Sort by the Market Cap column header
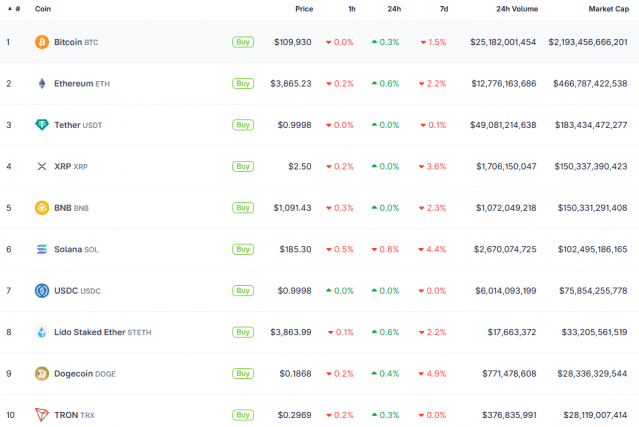Viewport: 639px width, 427px height. click(x=607, y=9)
